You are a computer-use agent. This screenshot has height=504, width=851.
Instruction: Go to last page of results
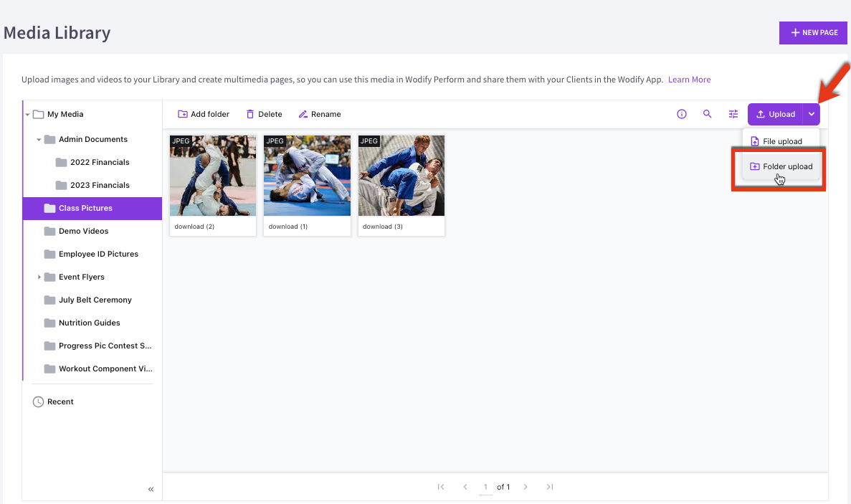pyautogui.click(x=550, y=487)
